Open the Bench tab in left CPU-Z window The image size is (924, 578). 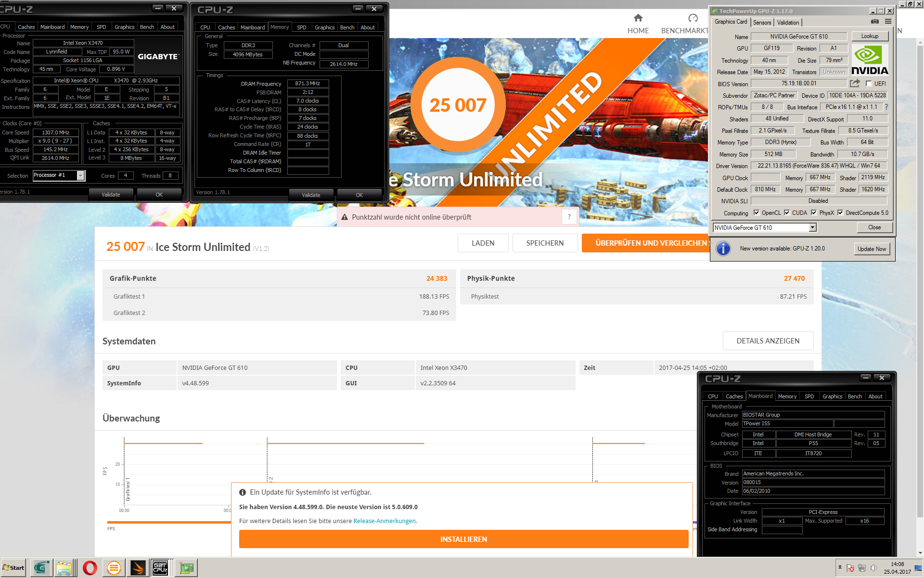tap(147, 27)
